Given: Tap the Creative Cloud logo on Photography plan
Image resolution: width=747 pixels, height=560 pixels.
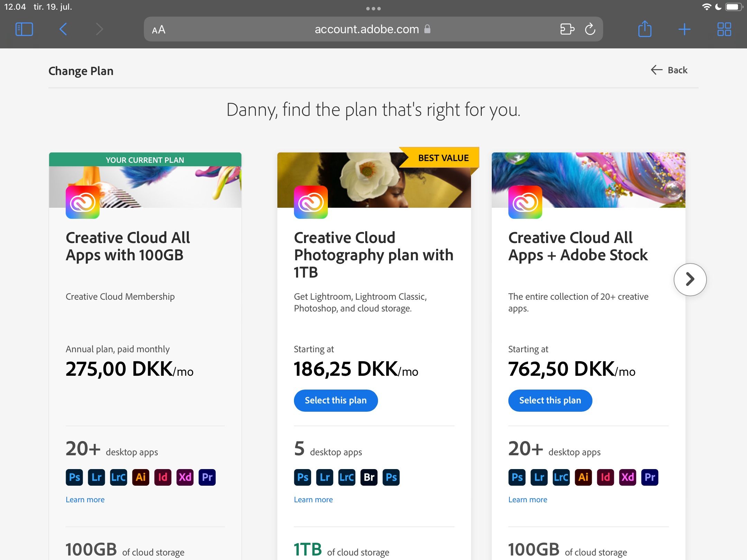Looking at the screenshot, I should [x=311, y=202].
